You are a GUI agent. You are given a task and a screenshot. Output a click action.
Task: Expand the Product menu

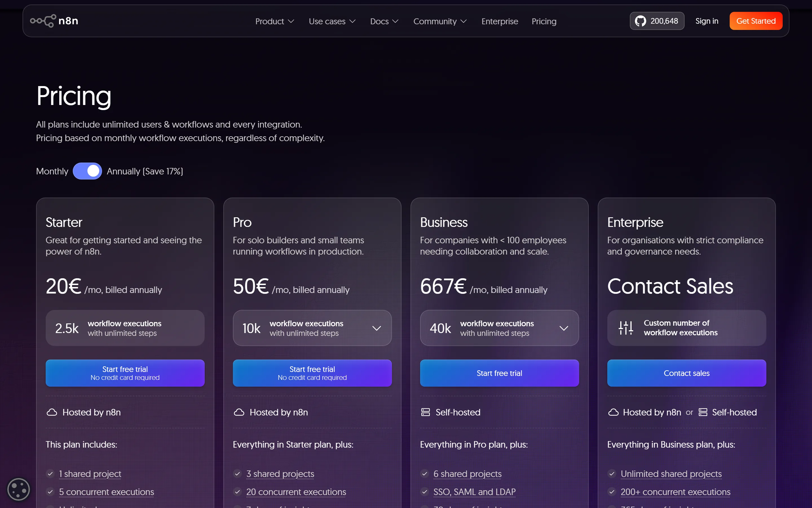[275, 21]
